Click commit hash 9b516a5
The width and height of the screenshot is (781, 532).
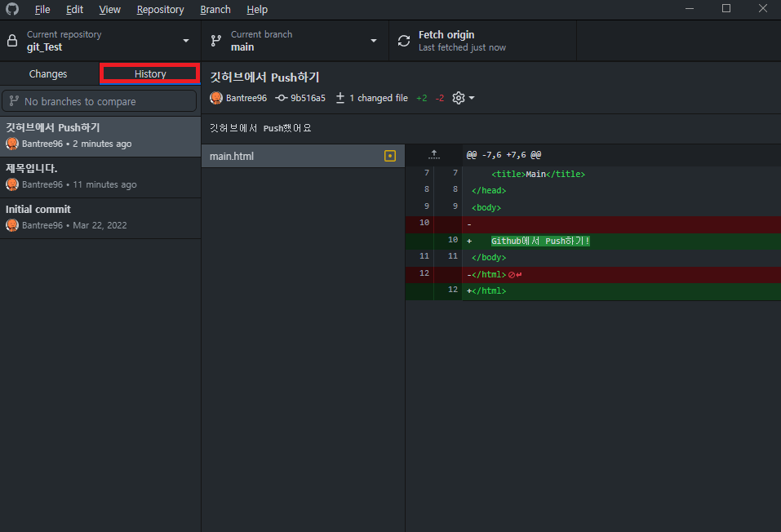[308, 98]
